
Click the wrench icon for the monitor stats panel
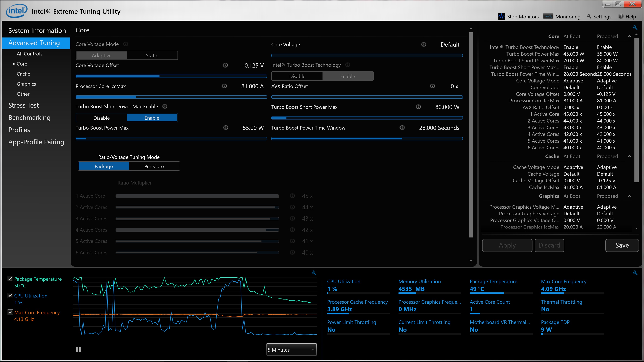(x=635, y=273)
